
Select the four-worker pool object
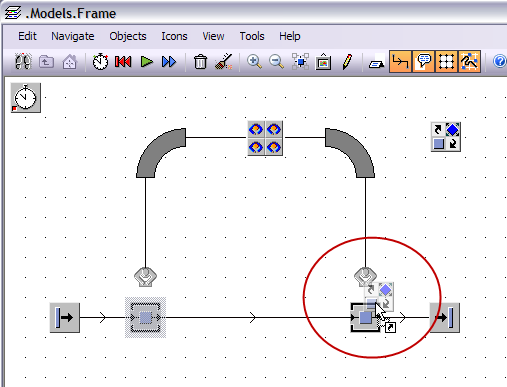265,138
